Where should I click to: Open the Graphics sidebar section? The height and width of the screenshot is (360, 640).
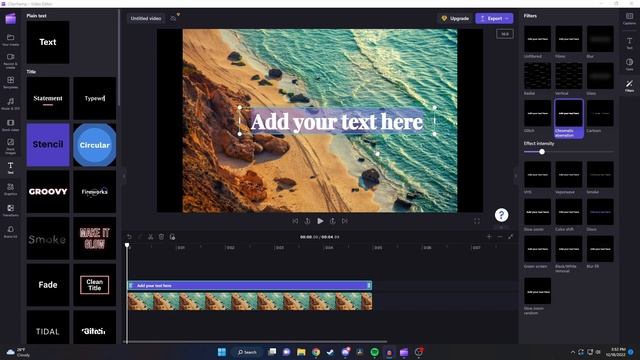coord(11,189)
